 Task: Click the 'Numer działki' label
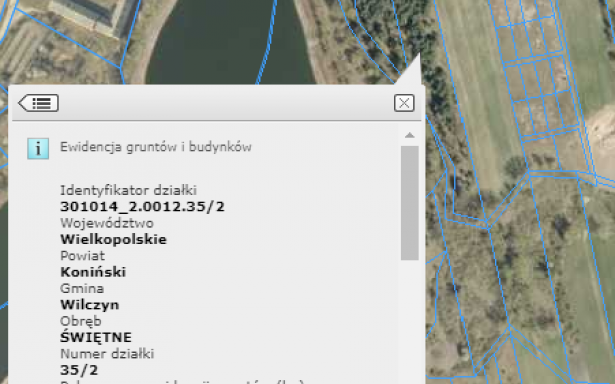pyautogui.click(x=107, y=354)
